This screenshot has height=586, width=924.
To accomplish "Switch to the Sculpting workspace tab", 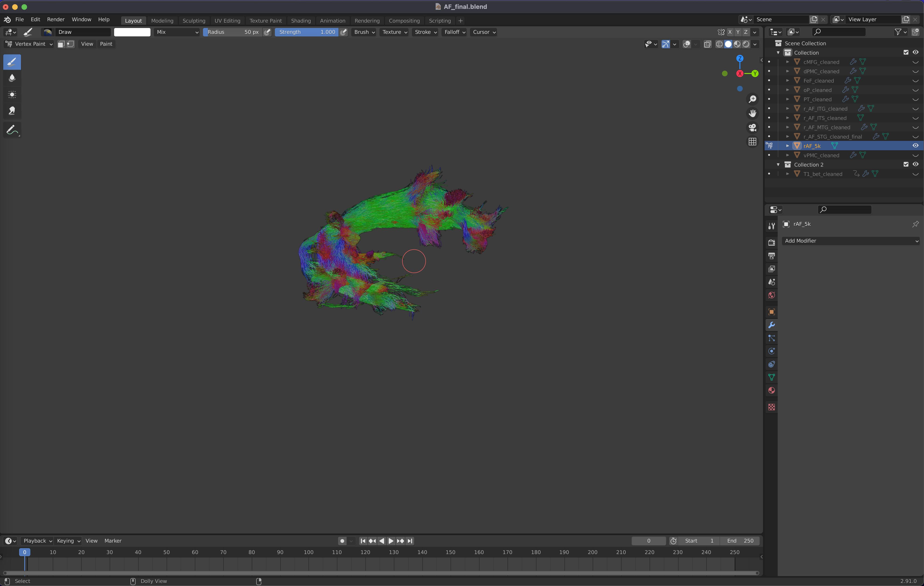I will click(194, 21).
